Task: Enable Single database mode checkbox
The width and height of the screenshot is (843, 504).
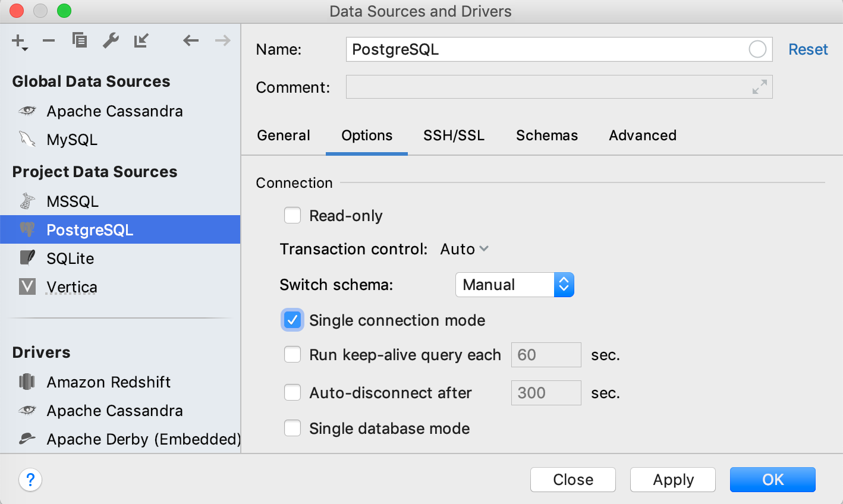Action: [x=292, y=428]
